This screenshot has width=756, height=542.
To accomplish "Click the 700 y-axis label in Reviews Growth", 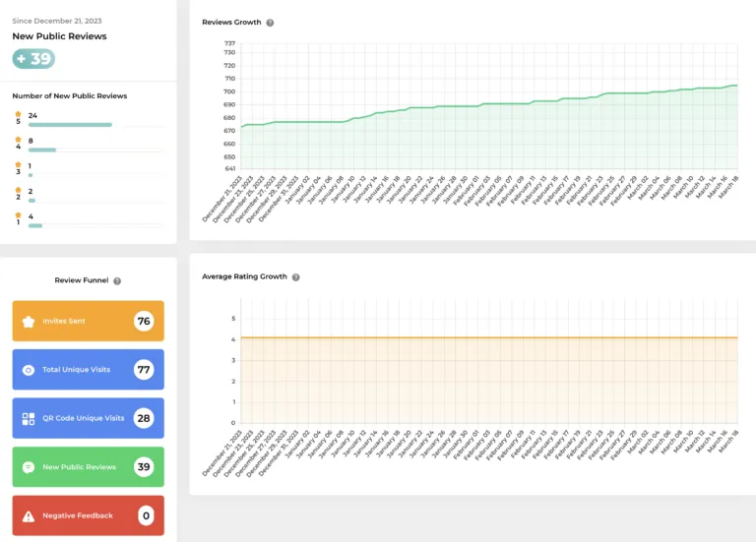I will (x=229, y=91).
